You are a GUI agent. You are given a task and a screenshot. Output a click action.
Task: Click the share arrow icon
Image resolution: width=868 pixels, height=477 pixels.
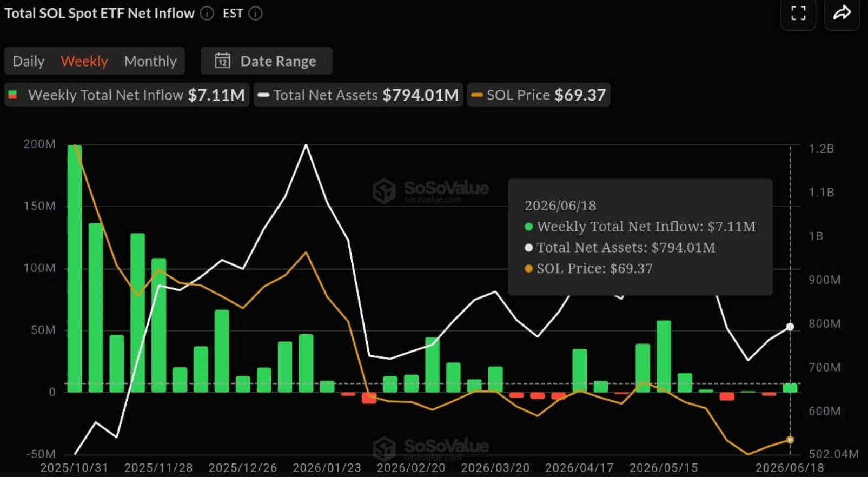[842, 13]
